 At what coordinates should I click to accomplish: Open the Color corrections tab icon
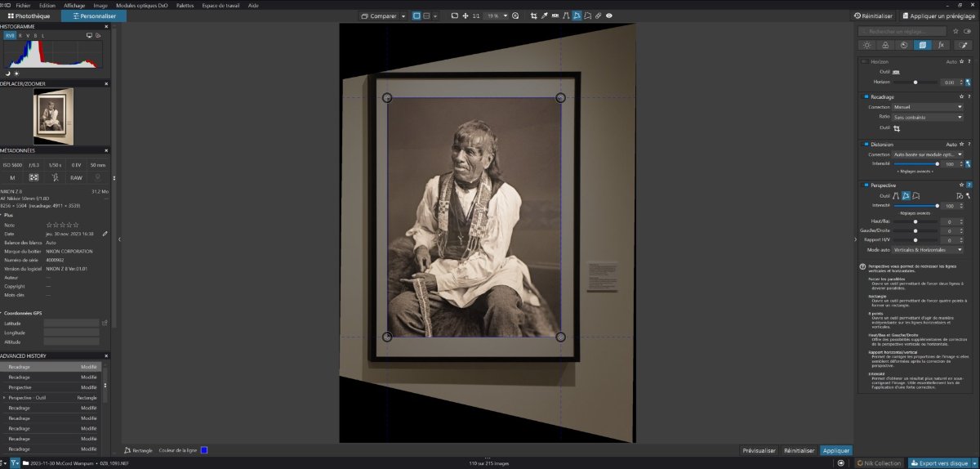(885, 45)
